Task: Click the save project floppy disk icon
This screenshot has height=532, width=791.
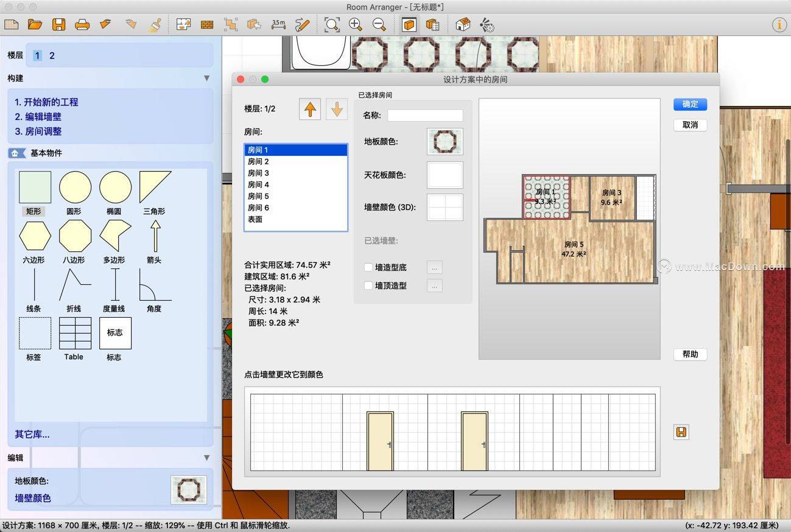Action: pos(58,24)
